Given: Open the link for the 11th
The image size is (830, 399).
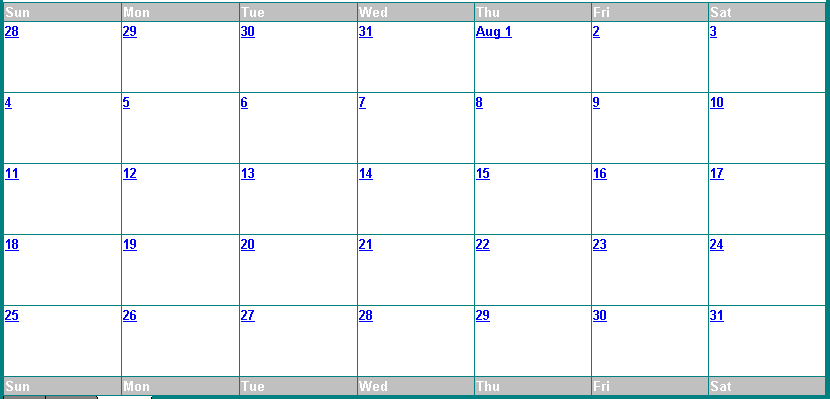Looking at the screenshot, I should [12, 174].
